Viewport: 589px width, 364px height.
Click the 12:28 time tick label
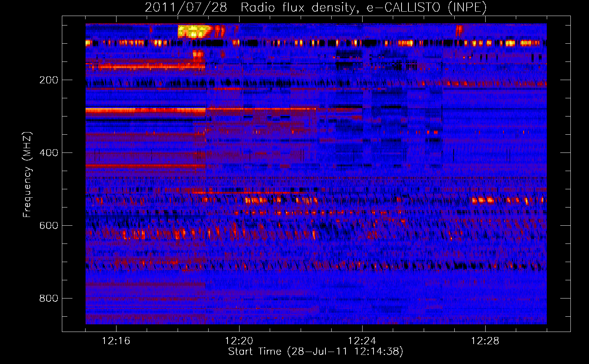485,341
